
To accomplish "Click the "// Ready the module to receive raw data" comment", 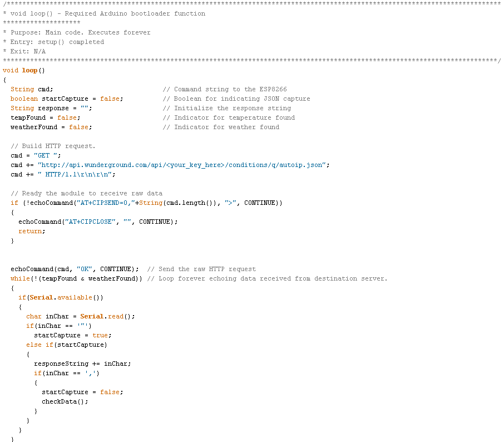I will 86,193.
